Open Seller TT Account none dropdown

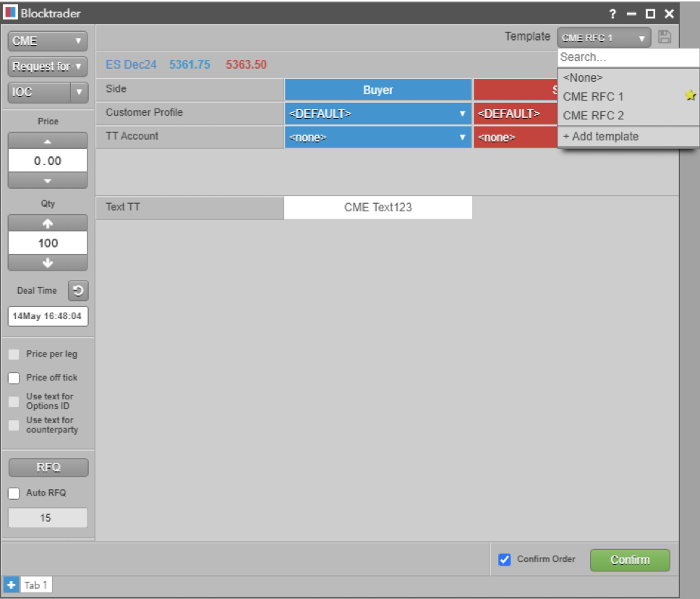516,137
